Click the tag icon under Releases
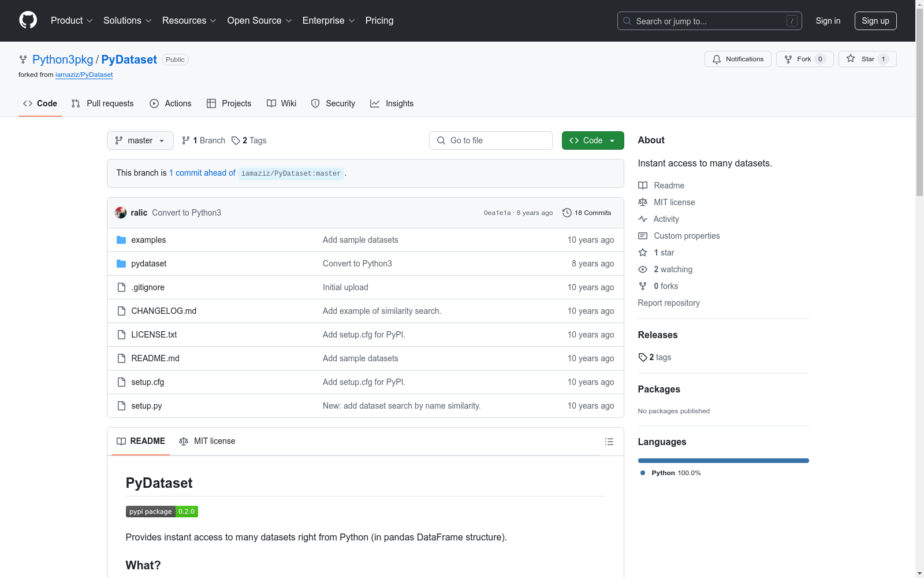Image resolution: width=924 pixels, height=578 pixels. (643, 357)
